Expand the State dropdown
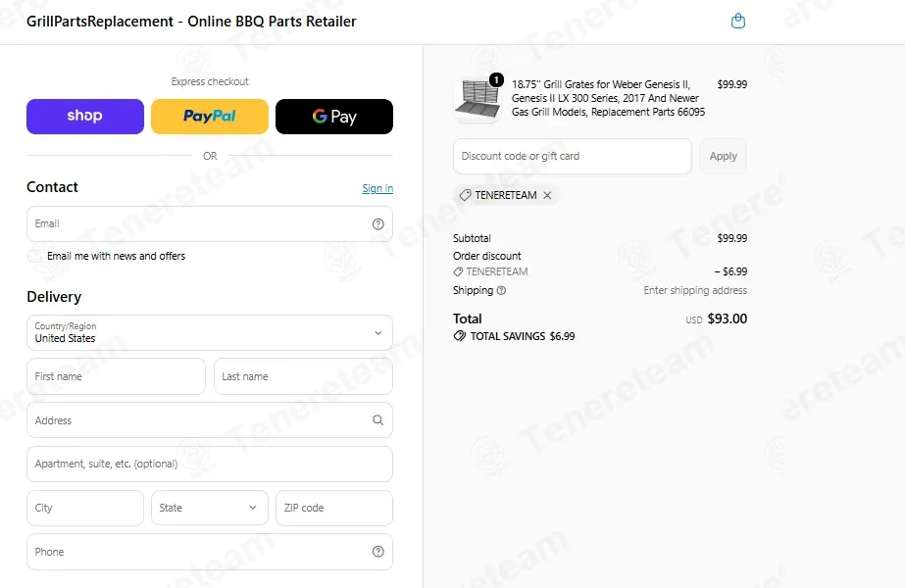 (210, 508)
